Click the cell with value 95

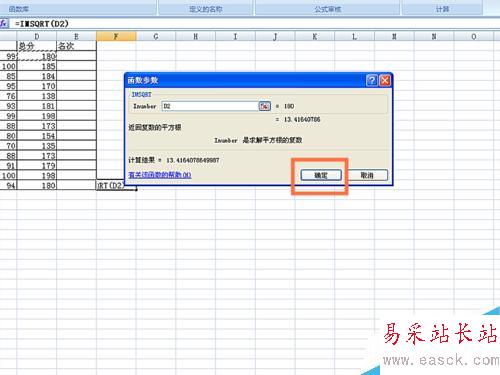point(8,86)
